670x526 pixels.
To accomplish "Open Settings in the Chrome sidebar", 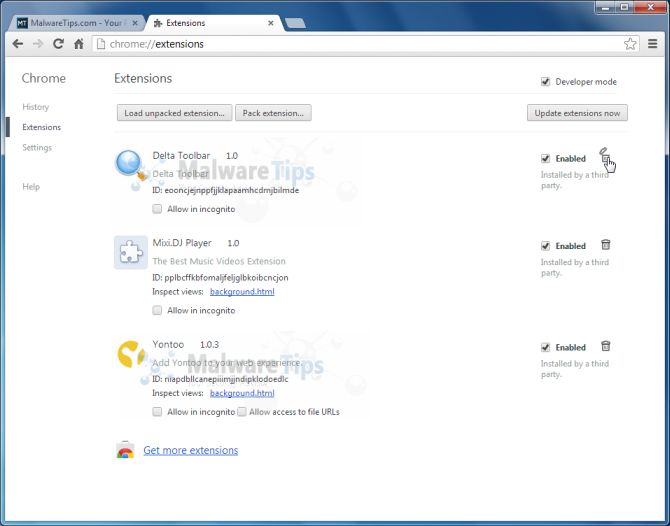I will coord(37,147).
